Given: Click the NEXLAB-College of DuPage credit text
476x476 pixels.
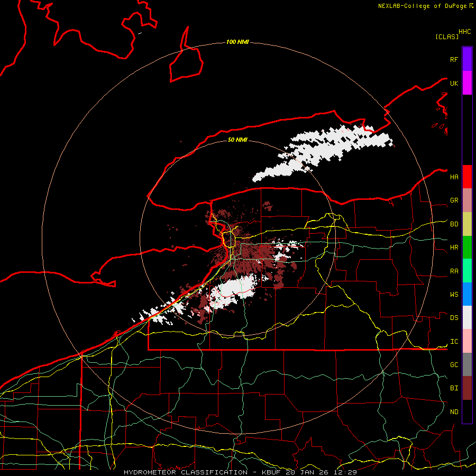Looking at the screenshot, I should click(x=423, y=6).
